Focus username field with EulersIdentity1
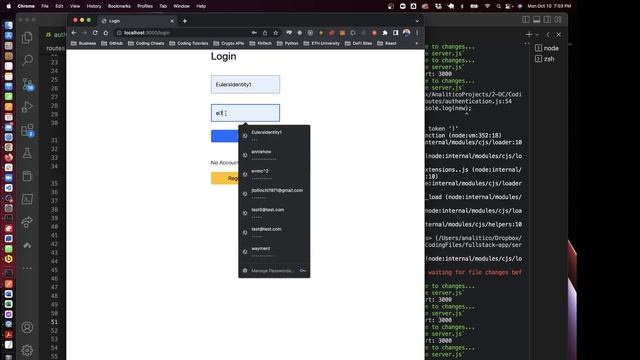 [245, 84]
